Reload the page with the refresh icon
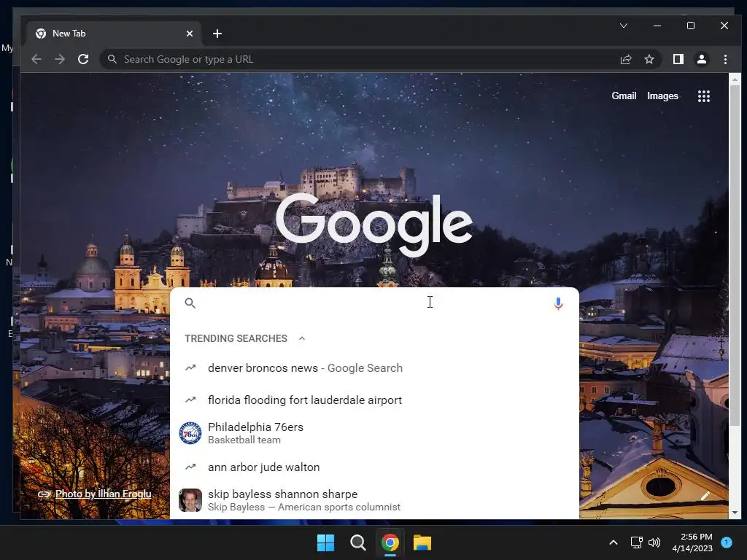Screen dimensions: 747x560 point(83,59)
